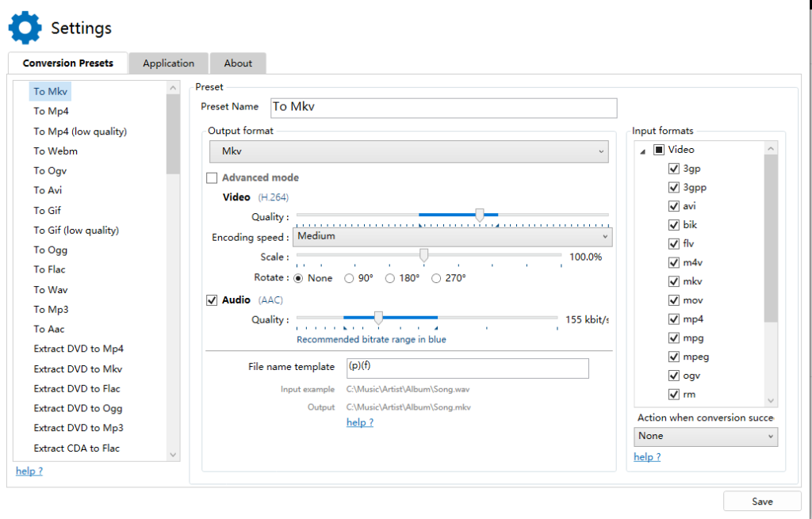The image size is (812, 519).
Task: Select the To Gif preset
Action: click(47, 211)
